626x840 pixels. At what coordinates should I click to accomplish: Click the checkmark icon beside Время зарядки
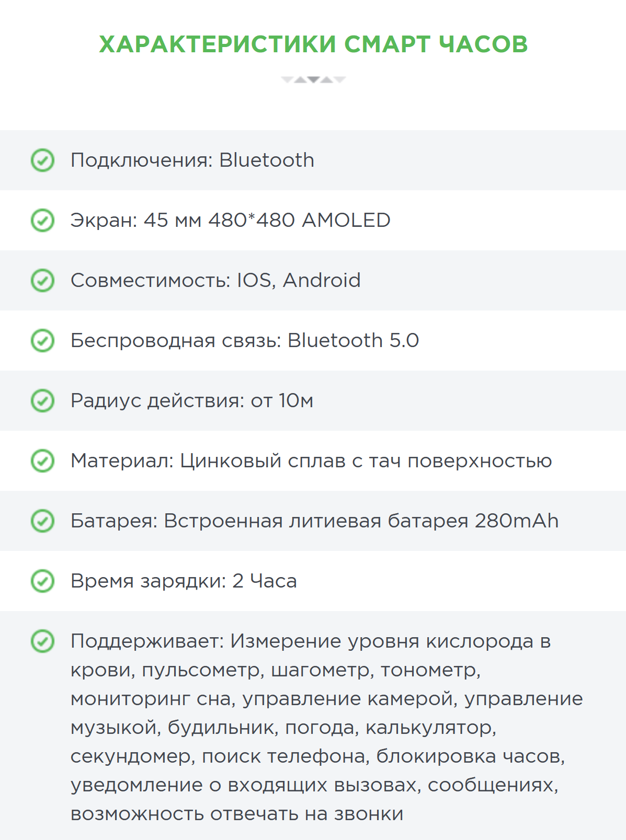43,581
